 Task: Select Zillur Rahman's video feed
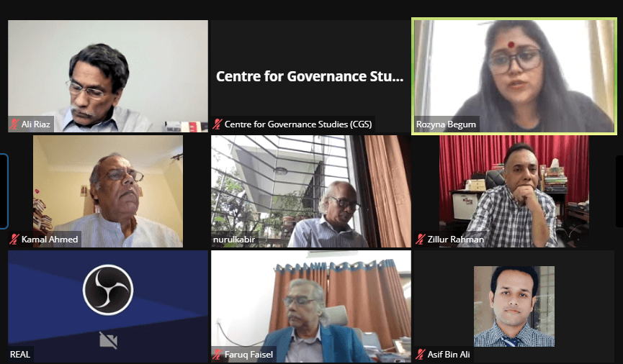pyautogui.click(x=514, y=191)
